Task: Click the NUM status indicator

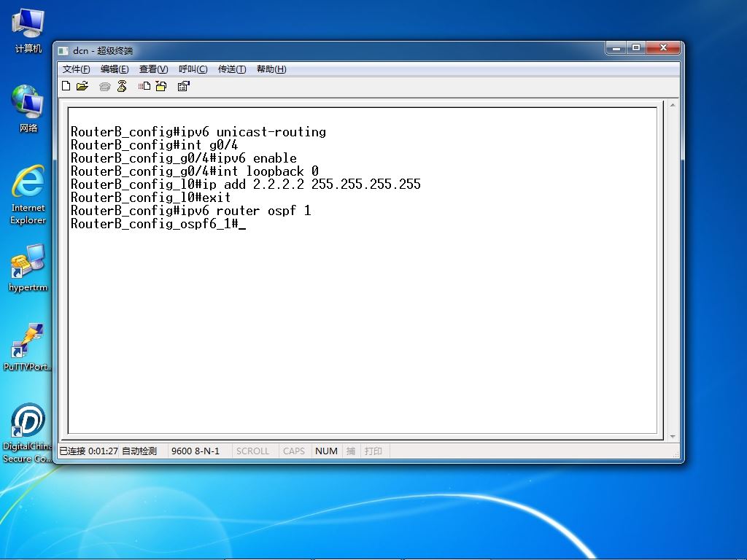Action: pos(326,451)
